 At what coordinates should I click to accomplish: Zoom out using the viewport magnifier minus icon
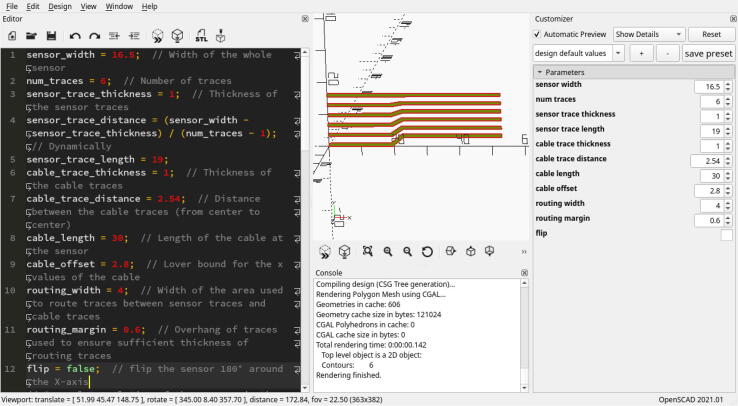[408, 252]
